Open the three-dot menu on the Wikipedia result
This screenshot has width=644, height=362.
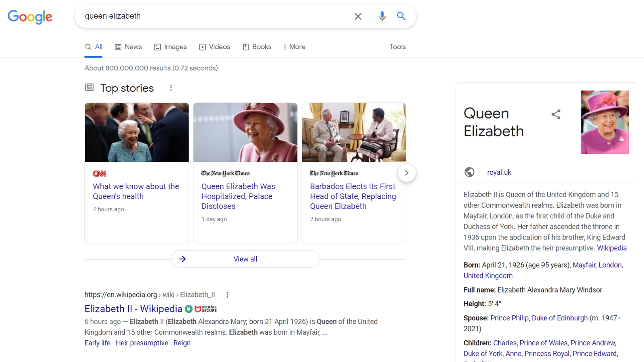pos(227,295)
